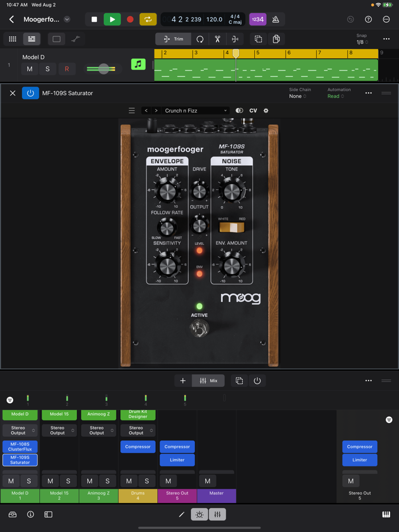Viewport: 399px width, 532px height.
Task: Open the Crunch n Fizz preset dropdown
Action: coord(196,111)
